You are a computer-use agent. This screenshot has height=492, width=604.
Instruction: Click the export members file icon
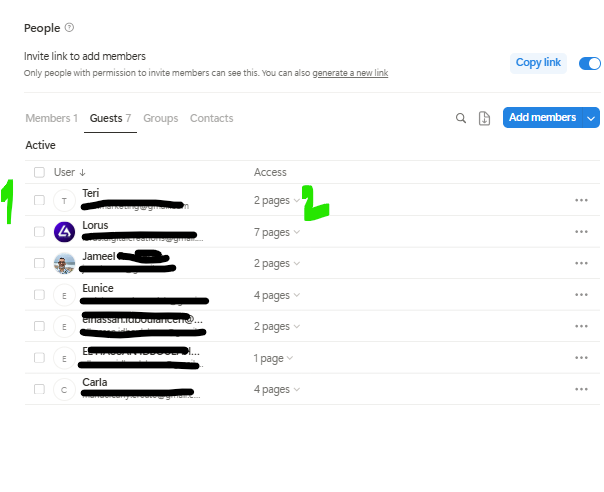(484, 118)
